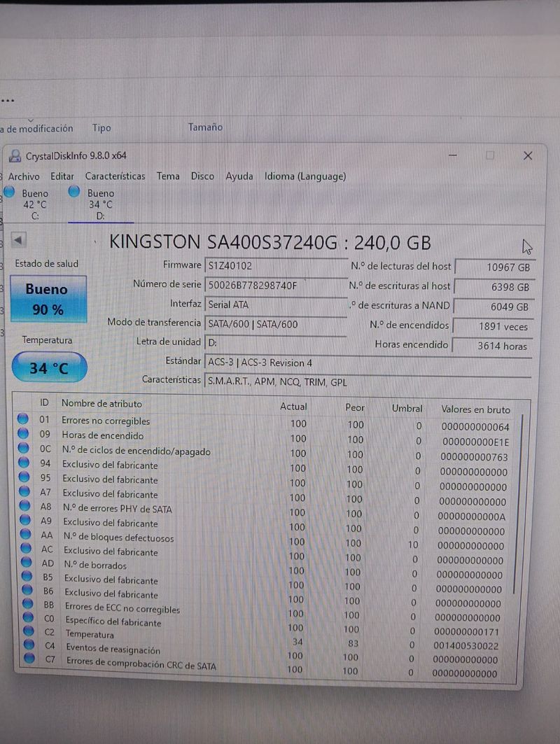
Task: Click the transfer mode field SATA/600 | SATA/600
Action: coord(276,324)
